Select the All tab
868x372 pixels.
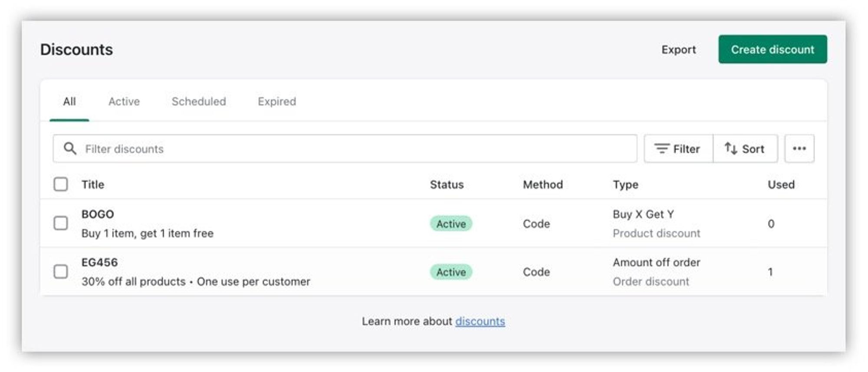point(69,101)
